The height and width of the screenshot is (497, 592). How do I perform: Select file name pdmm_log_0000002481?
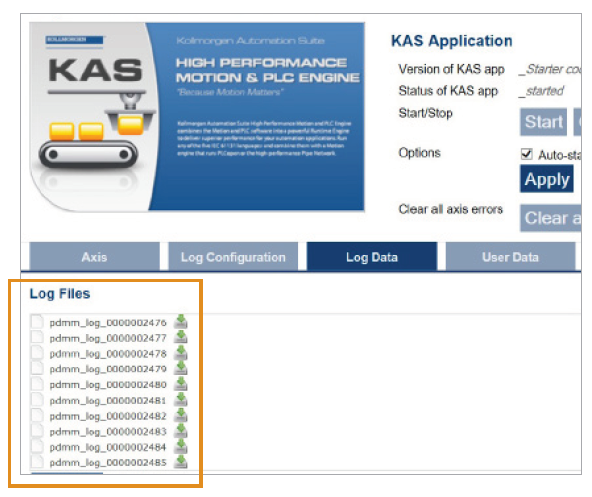click(108, 400)
